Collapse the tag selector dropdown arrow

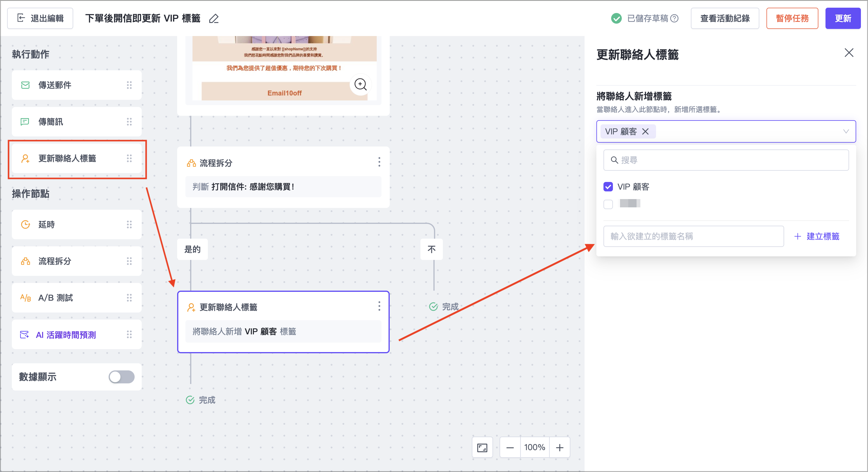(846, 131)
